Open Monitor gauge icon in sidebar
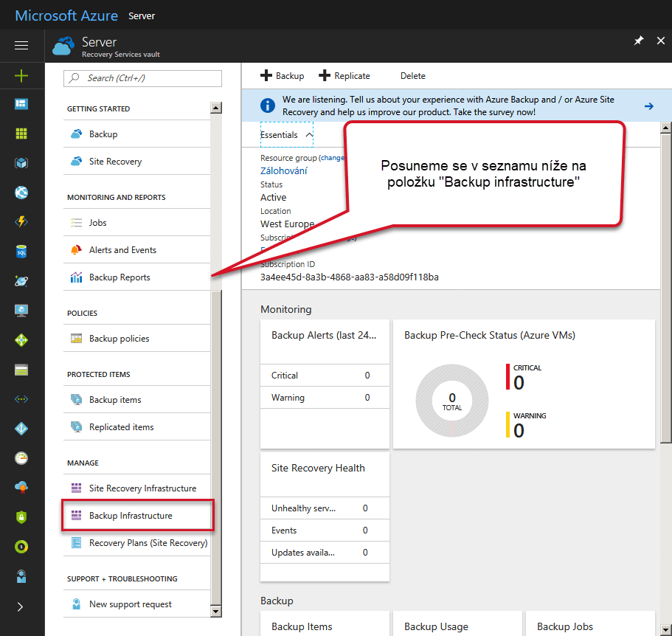Viewport: 672px width, 636px height. (x=21, y=458)
